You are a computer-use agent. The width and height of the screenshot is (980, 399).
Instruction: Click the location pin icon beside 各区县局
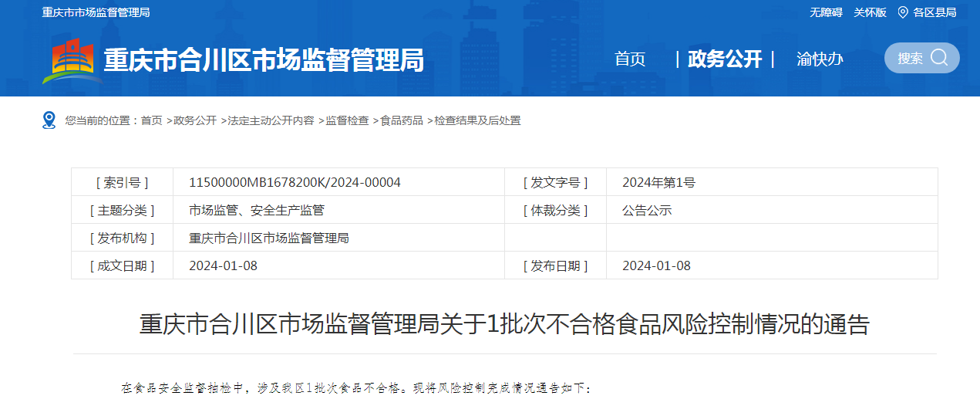coord(903,12)
